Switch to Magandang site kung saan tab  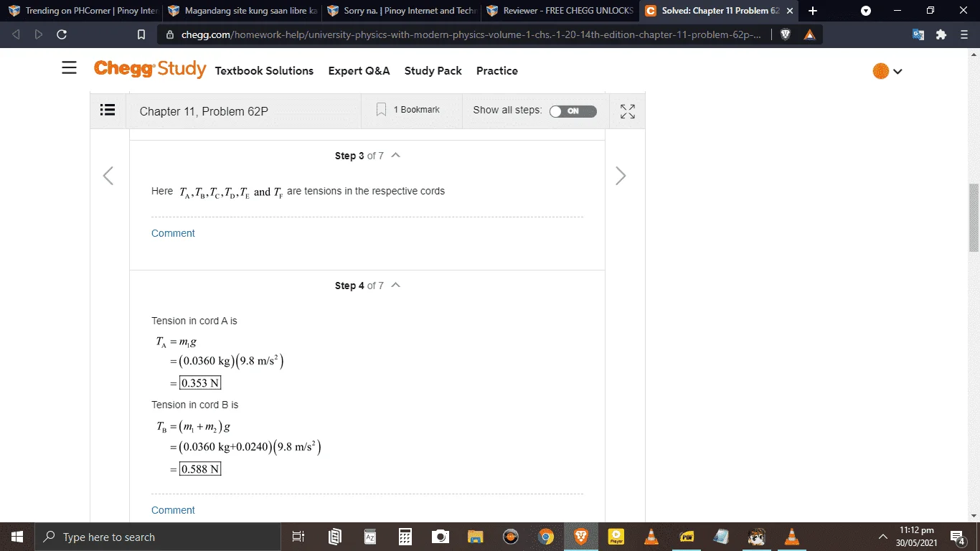(x=242, y=11)
